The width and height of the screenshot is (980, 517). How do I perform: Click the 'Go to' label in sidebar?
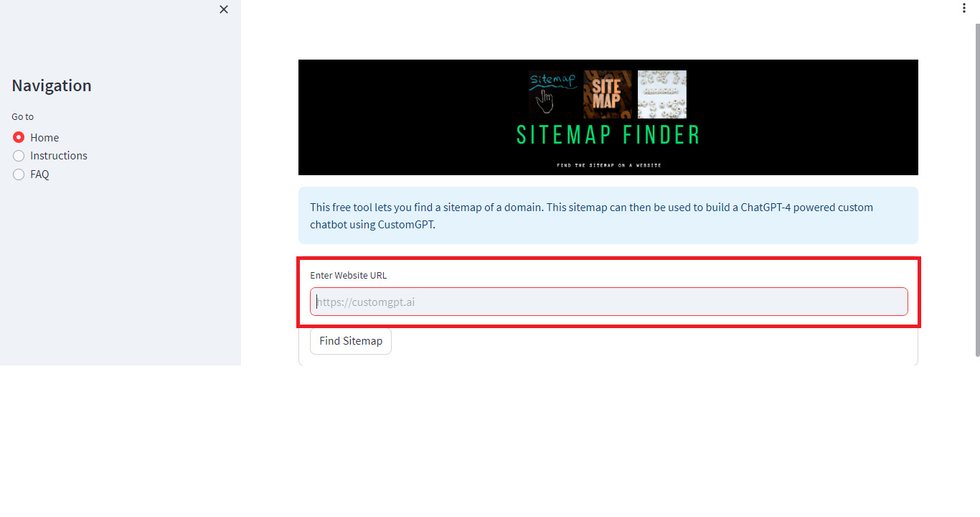point(23,116)
